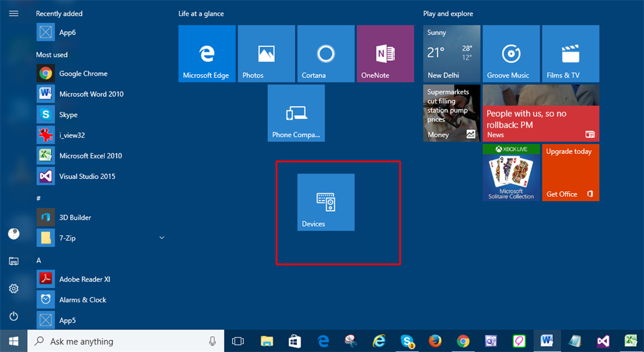Click the 'A' letter group header
Viewport: 644px width, 352px height.
(39, 260)
